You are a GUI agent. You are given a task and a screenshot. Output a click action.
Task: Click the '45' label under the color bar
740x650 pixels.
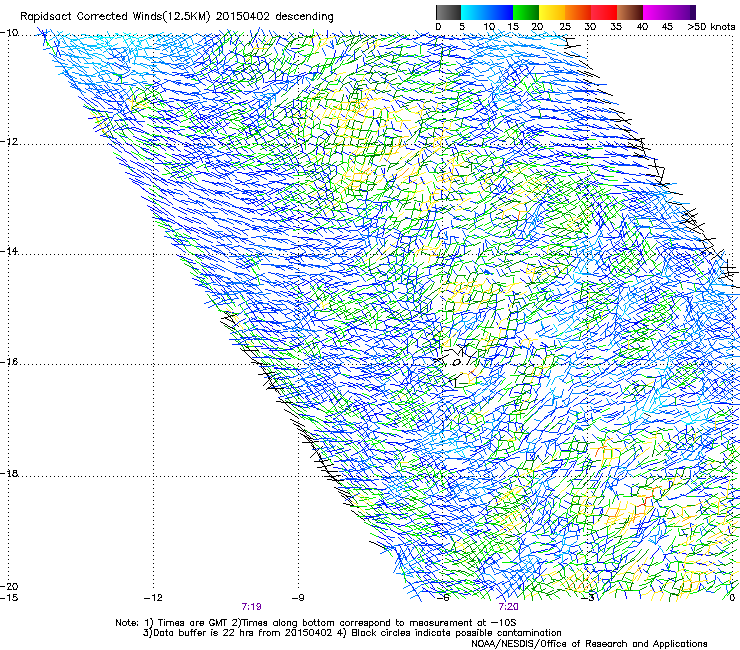pyautogui.click(x=667, y=27)
